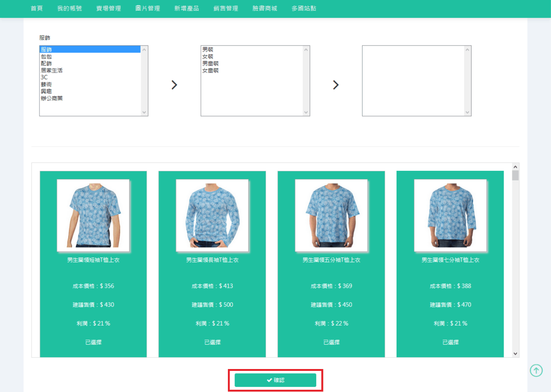Go to 圖片管理 in the navigation bar
Screen dimensions: 551x392
[148, 9]
